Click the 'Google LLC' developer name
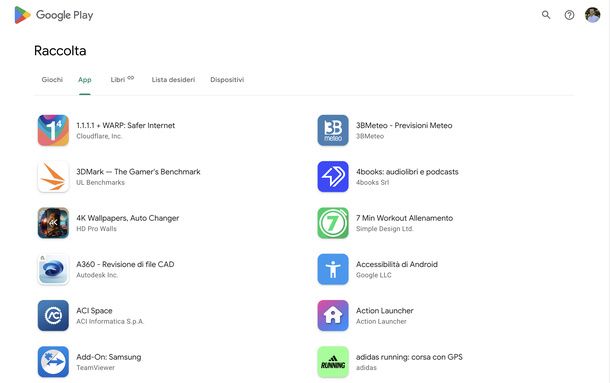The height and width of the screenshot is (383, 610). point(374,275)
